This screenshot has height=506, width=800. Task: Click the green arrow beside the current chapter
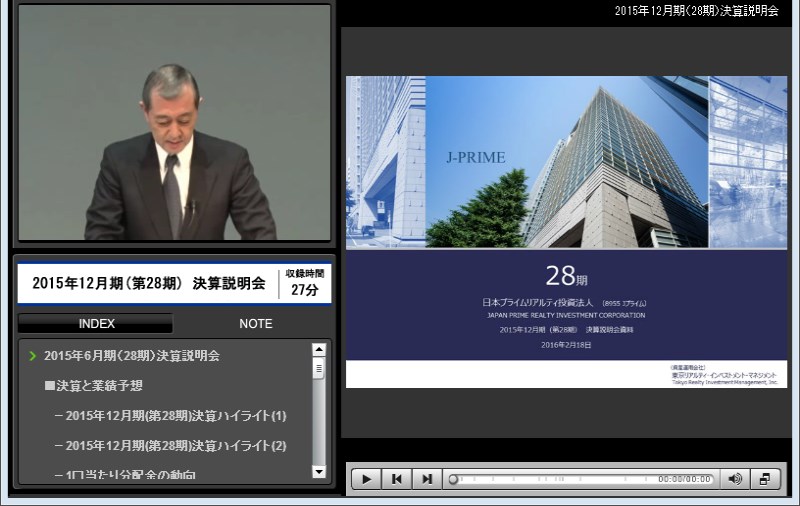tap(33, 356)
